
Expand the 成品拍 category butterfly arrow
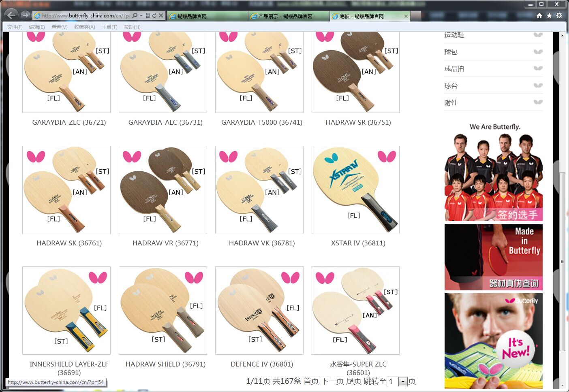(x=538, y=68)
